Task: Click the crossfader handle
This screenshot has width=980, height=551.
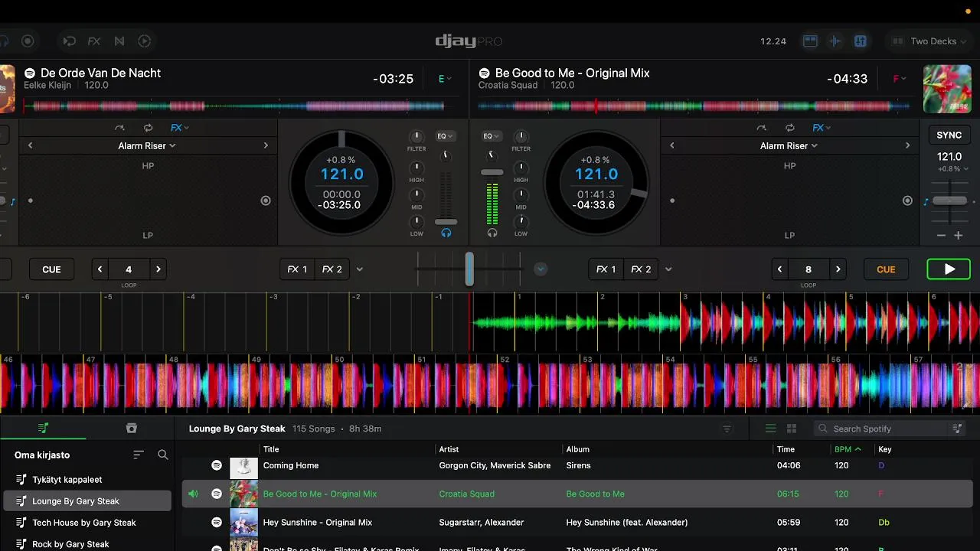Action: click(x=469, y=269)
